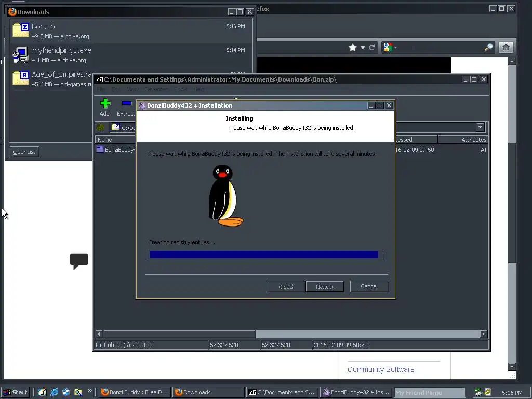The height and width of the screenshot is (399, 532).
Task: Click the Bon.zip archive icon in Downloads
Action: point(20,30)
